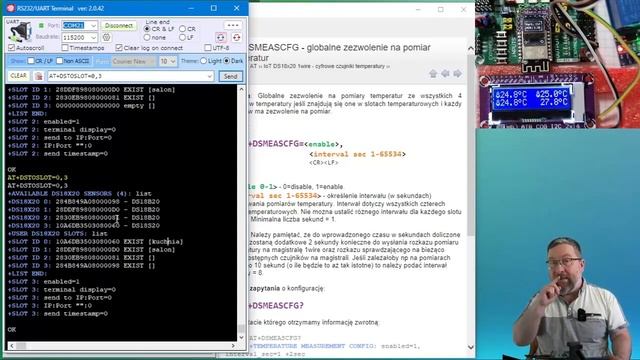Screen dimensions: 640x360
Task: Open the three-dots more options button
Action: pyautogui.click(x=233, y=25)
